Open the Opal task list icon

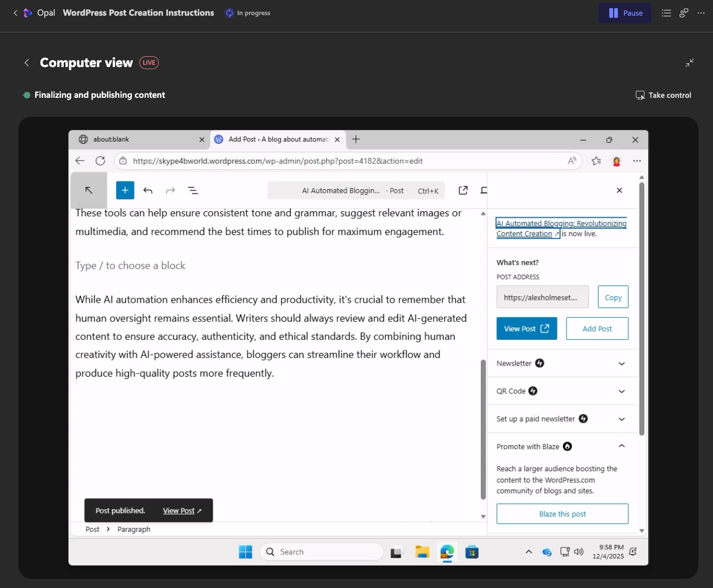tap(667, 13)
